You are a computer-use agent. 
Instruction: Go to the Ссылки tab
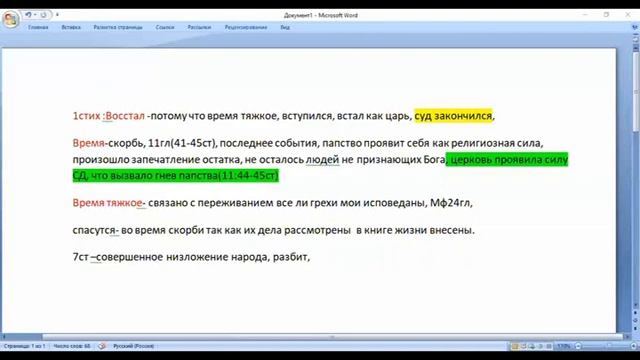point(165,27)
